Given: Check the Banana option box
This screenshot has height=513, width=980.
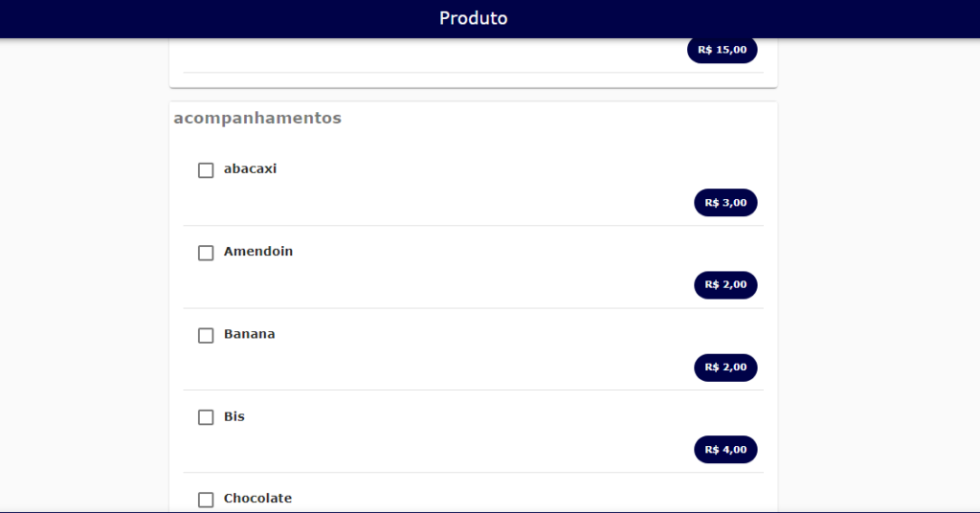Looking at the screenshot, I should [206, 335].
